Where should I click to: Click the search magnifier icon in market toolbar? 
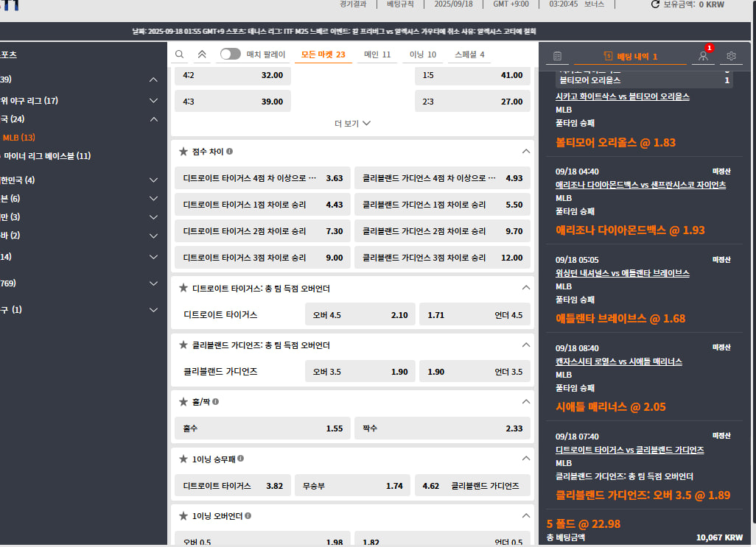click(x=180, y=54)
